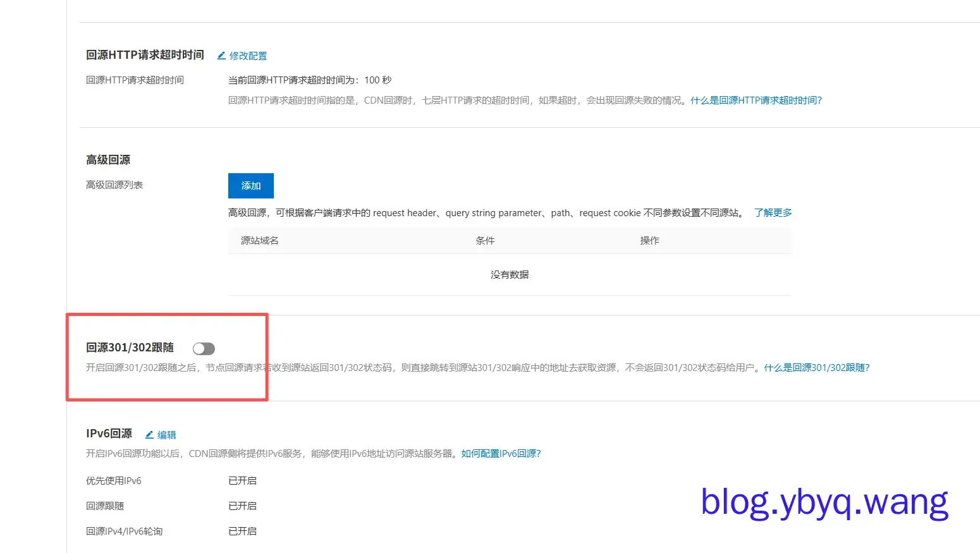The image size is (980, 553).
Task: Click the pencil icon beside 修改配置
Action: 221,56
